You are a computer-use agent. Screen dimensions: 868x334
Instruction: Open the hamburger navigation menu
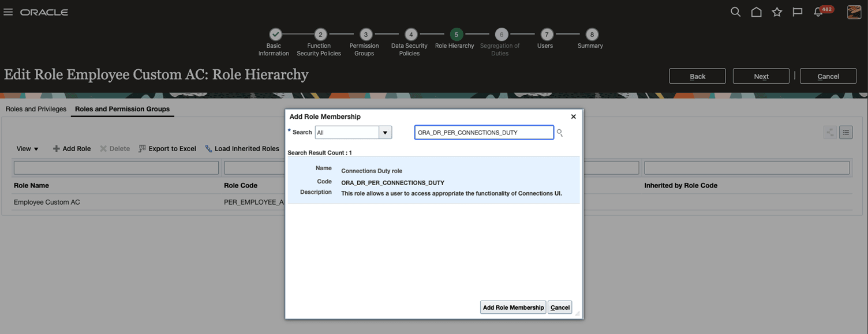click(x=8, y=12)
